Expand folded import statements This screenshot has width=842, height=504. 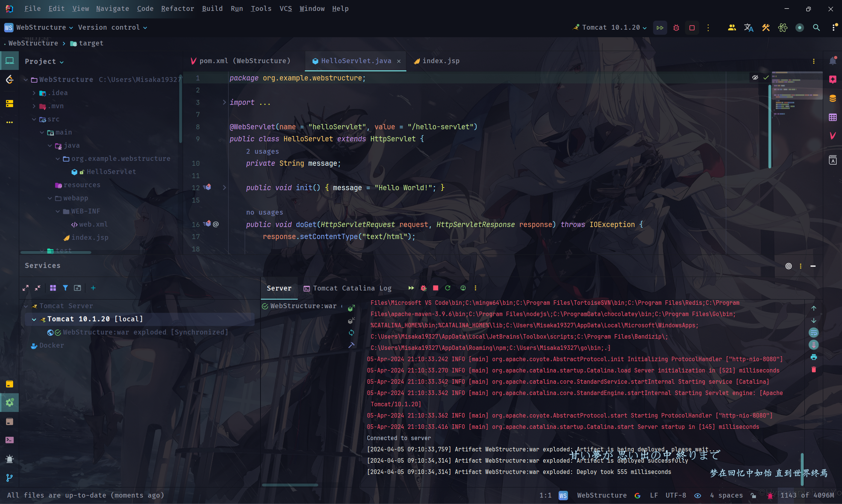pyautogui.click(x=224, y=102)
